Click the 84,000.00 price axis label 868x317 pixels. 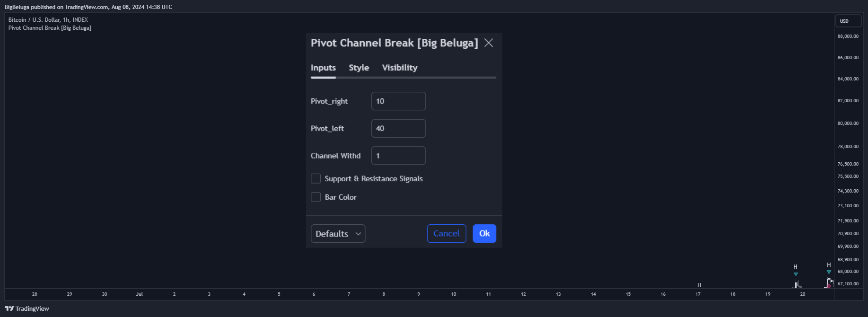[848, 79]
